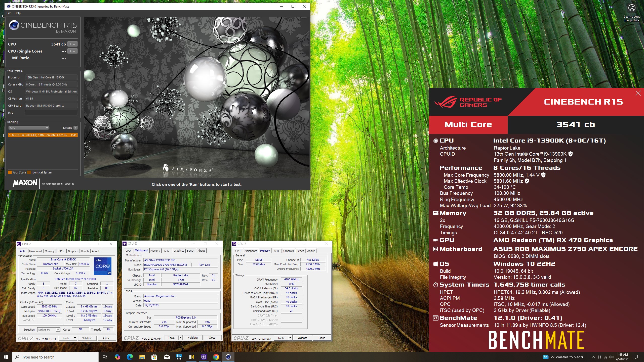Click Close in Memory CPU-Z window

click(322, 338)
